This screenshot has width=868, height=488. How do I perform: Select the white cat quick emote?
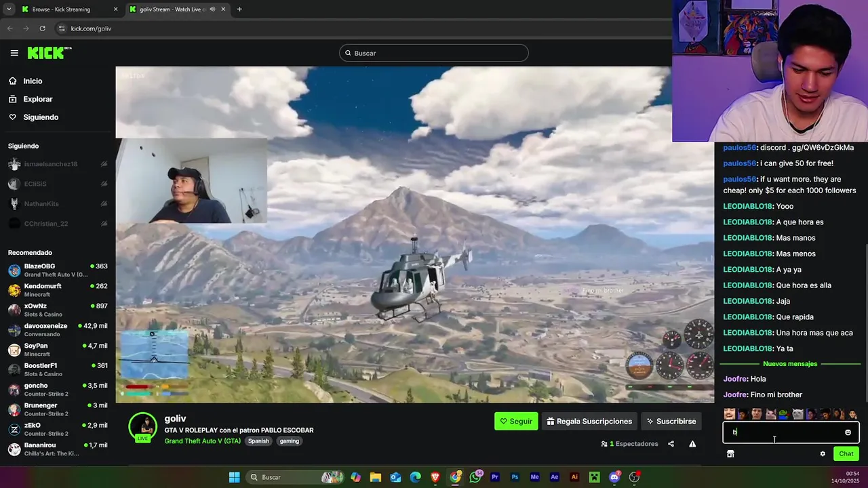pyautogui.click(x=798, y=414)
